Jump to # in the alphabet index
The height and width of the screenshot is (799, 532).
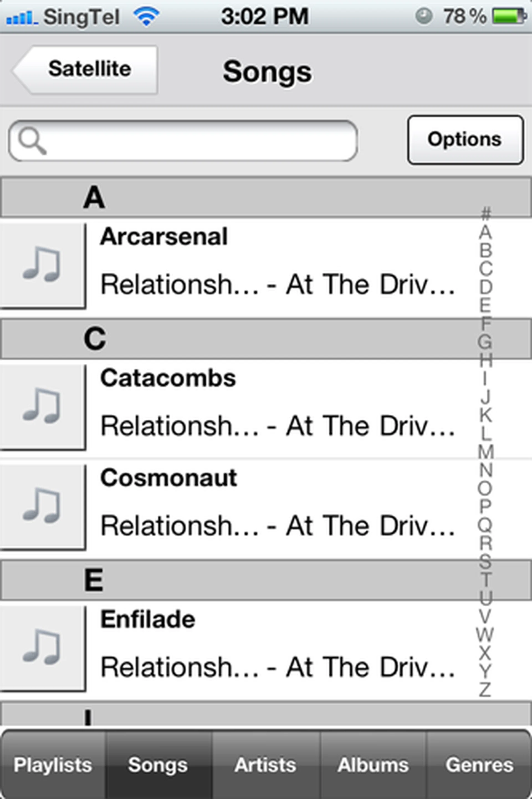pyautogui.click(x=485, y=213)
